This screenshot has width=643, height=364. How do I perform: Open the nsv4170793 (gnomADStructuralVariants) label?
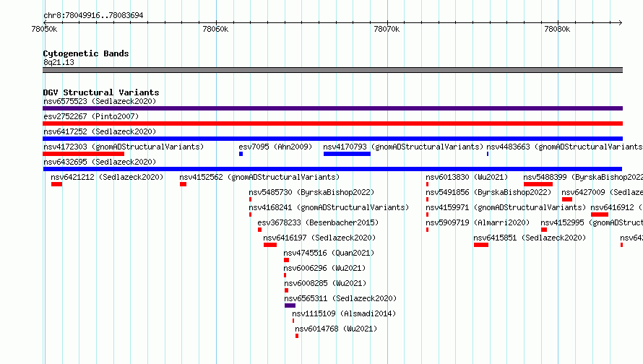click(x=403, y=147)
